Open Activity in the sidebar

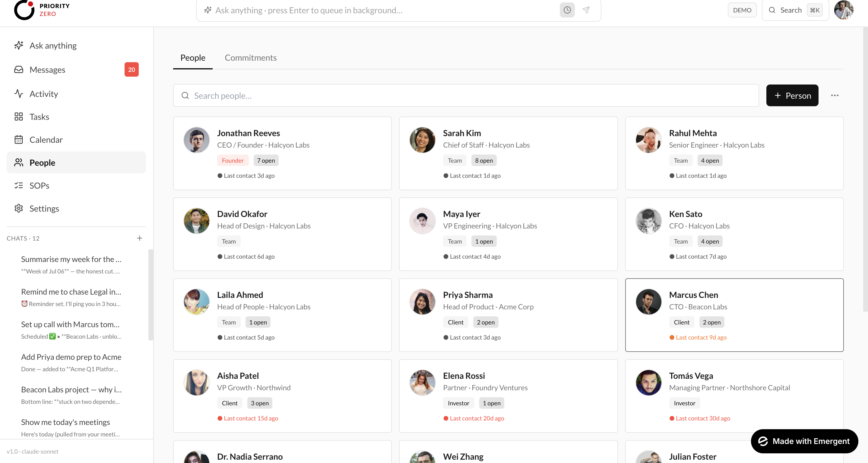(x=76, y=93)
